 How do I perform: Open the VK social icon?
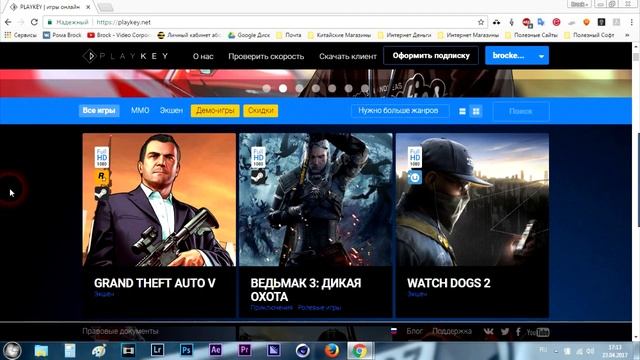[489, 331]
